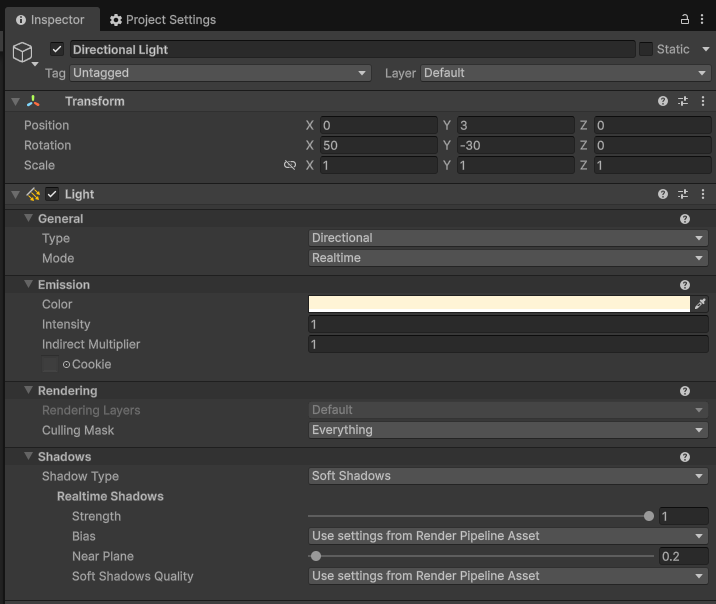Switch to the Inspector tab

tap(51, 20)
